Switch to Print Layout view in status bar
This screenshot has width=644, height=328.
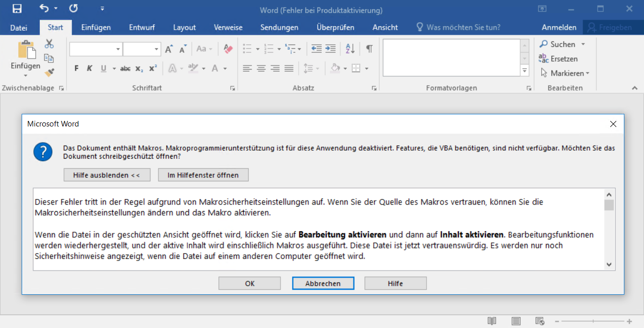(x=516, y=321)
